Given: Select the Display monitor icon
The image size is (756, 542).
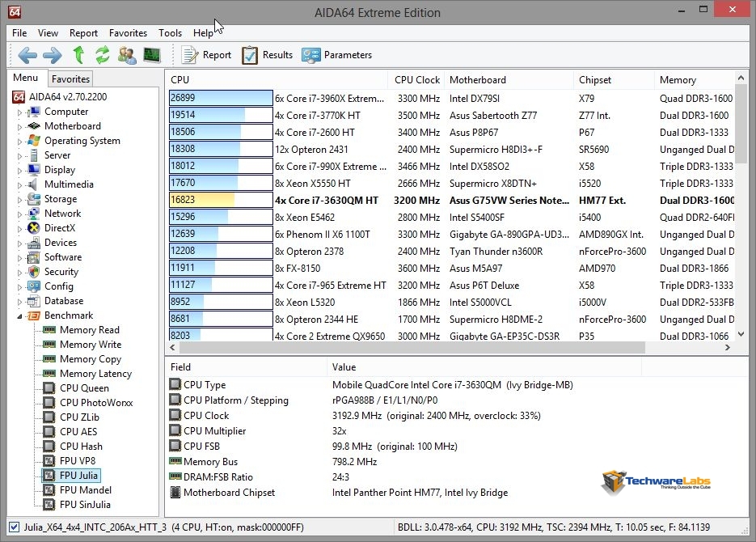Looking at the screenshot, I should click(x=34, y=170).
